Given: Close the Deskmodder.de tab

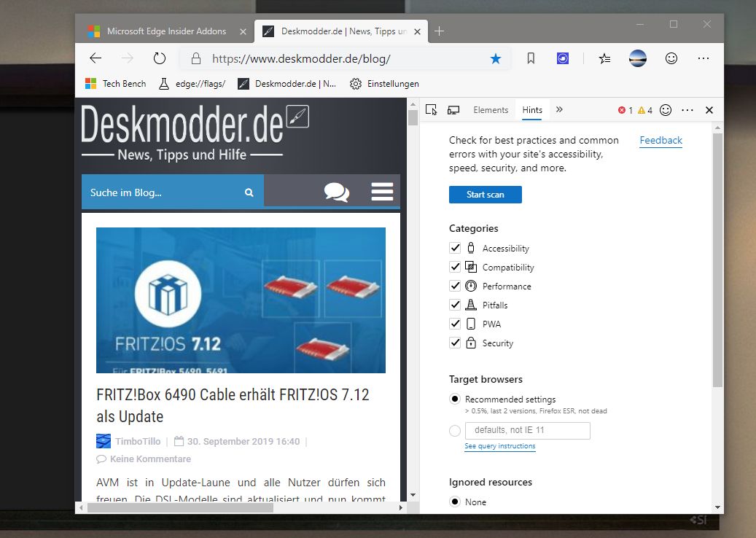Looking at the screenshot, I should click(418, 31).
